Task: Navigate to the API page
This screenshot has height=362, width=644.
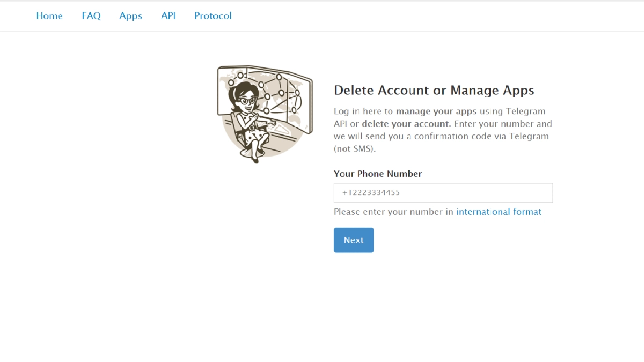Action: pyautogui.click(x=168, y=16)
